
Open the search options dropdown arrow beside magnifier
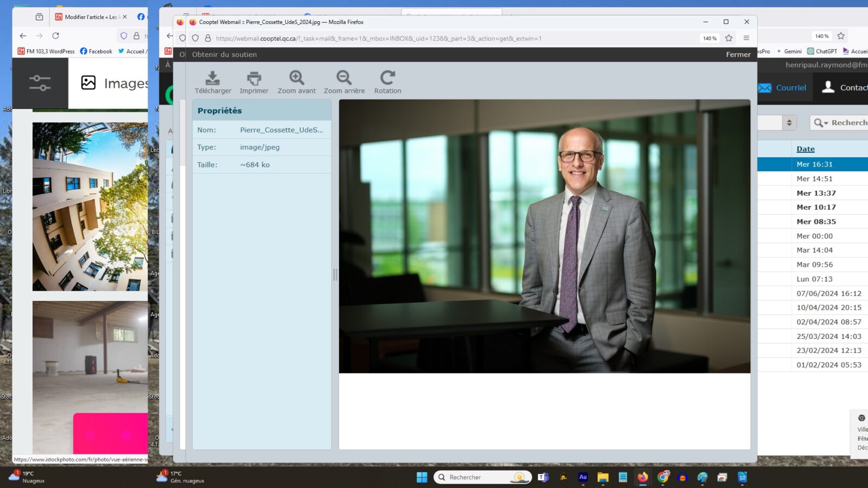point(826,123)
